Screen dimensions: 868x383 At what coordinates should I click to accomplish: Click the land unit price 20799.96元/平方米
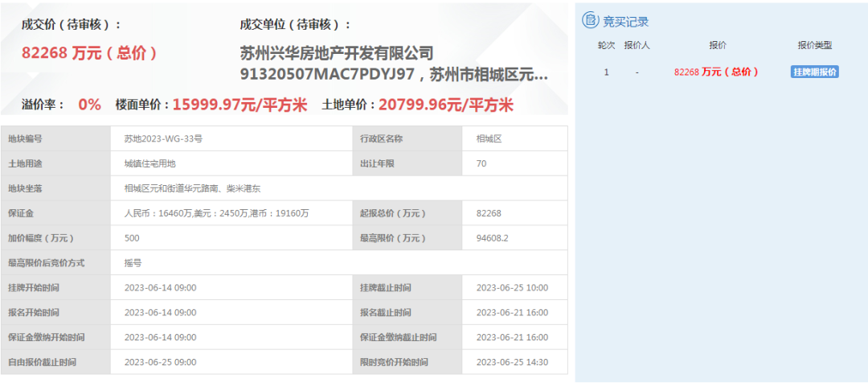coord(445,105)
